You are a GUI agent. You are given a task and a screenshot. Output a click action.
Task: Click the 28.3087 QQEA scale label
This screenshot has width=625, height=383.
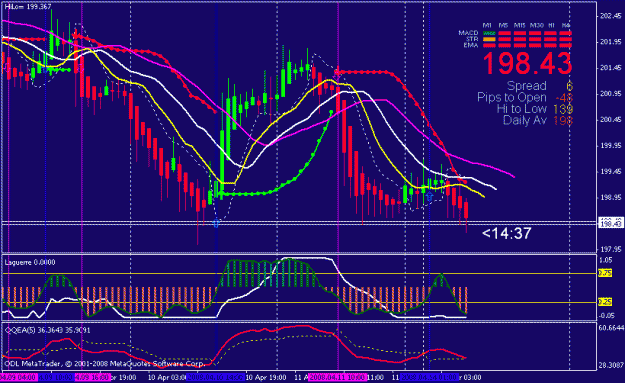click(x=611, y=365)
